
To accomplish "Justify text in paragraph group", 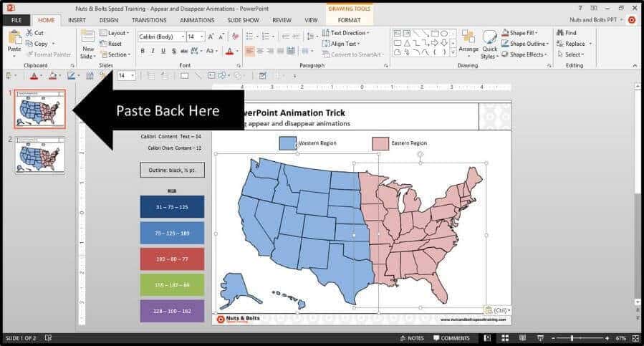I will tap(281, 51).
